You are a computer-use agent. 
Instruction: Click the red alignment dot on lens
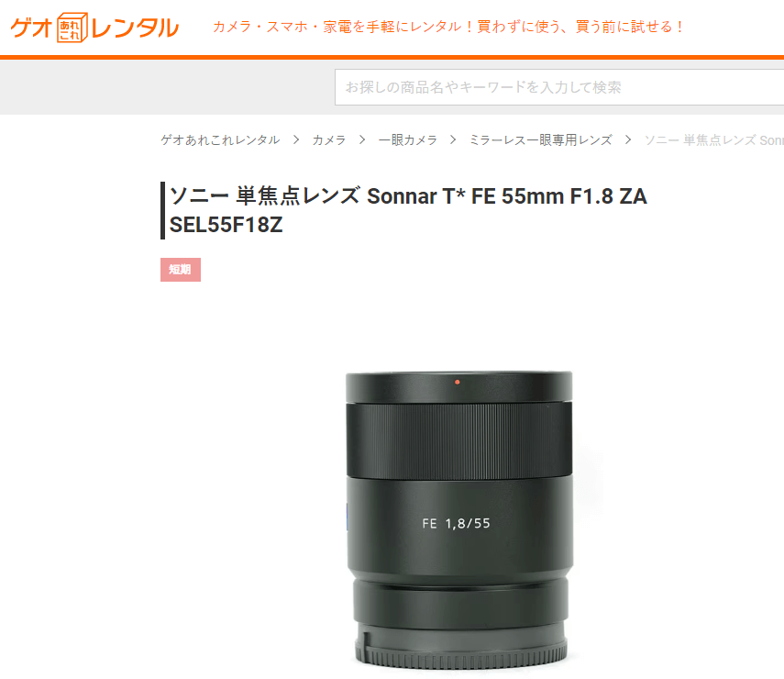[457, 383]
